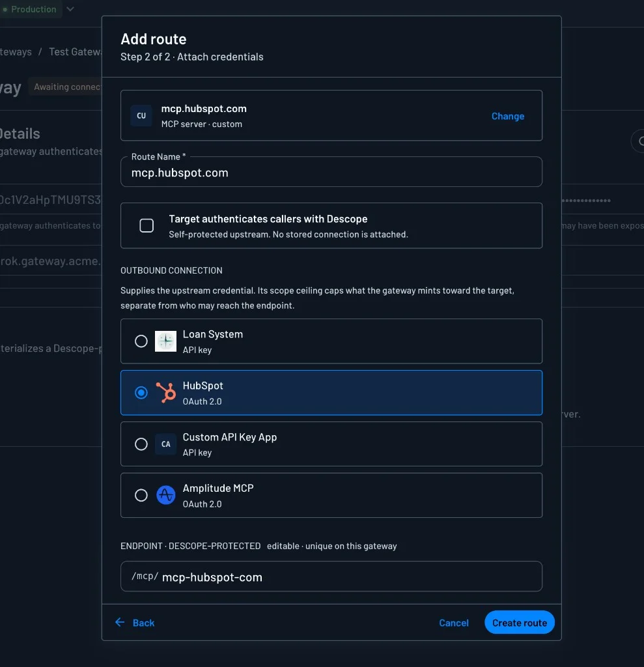Image resolution: width=644 pixels, height=667 pixels.
Task: Select the HubSpot OAuth 2.0 radio button
Action: [141, 393]
